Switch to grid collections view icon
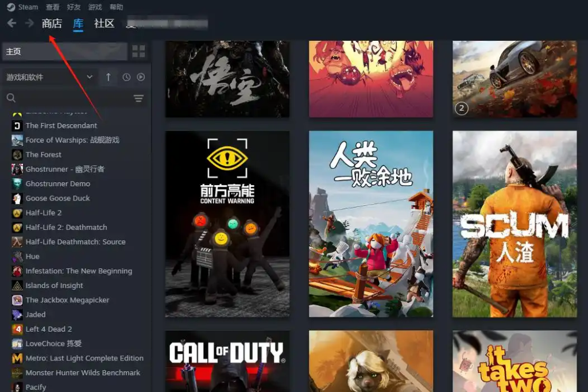Viewport: 588px width, 392px height. pyautogui.click(x=139, y=51)
